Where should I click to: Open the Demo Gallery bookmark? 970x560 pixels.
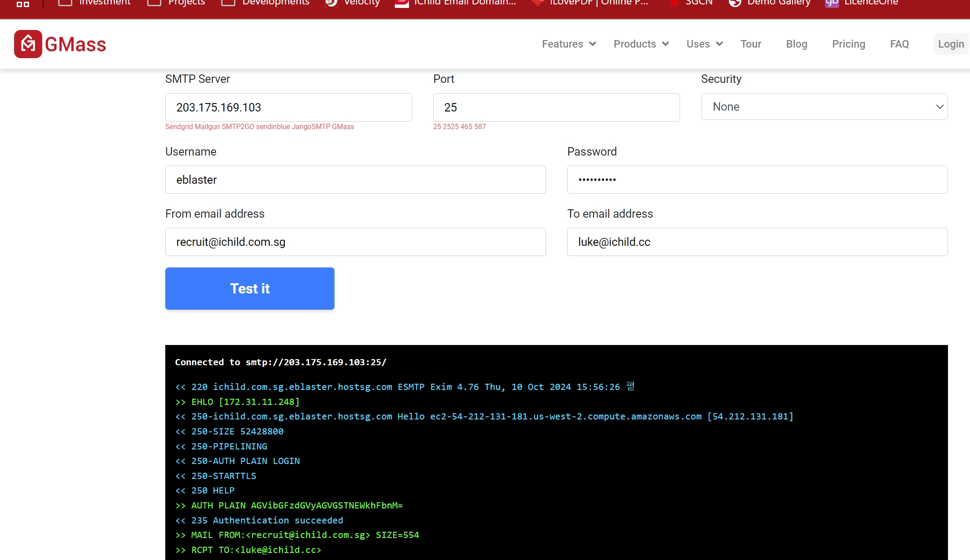click(x=770, y=3)
